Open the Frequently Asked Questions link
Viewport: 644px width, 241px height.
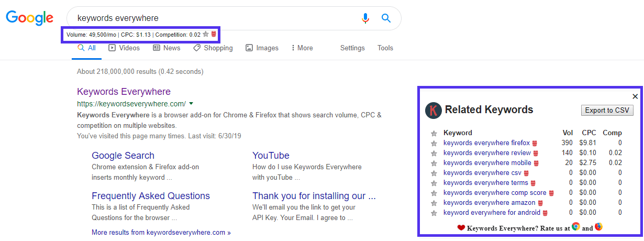tap(151, 196)
